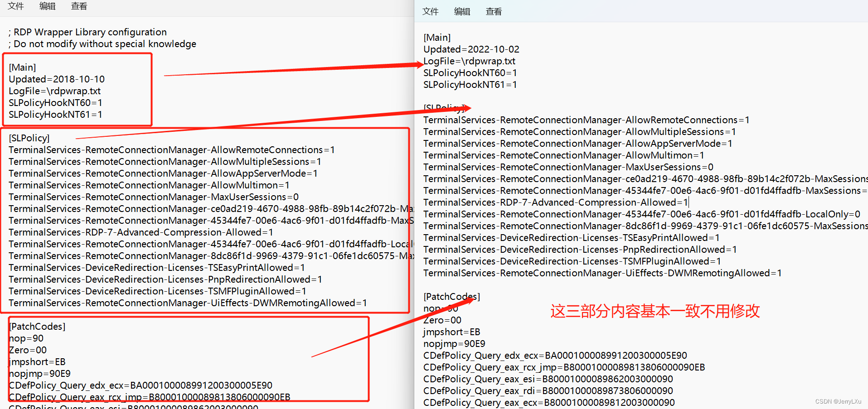Viewport: 868px width, 409px height.
Task: Click the CDefPolicy_Query_eax_esi line in the right window
Action: pyautogui.click(x=548, y=379)
